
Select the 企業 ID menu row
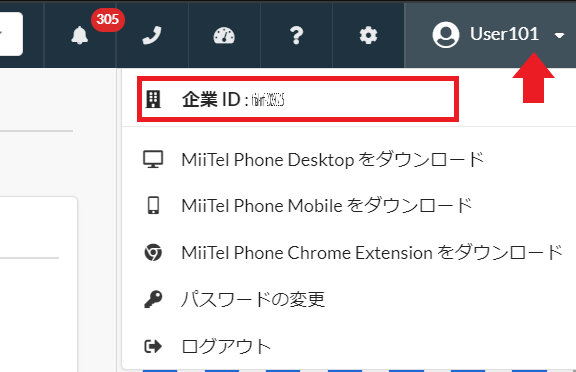point(298,99)
